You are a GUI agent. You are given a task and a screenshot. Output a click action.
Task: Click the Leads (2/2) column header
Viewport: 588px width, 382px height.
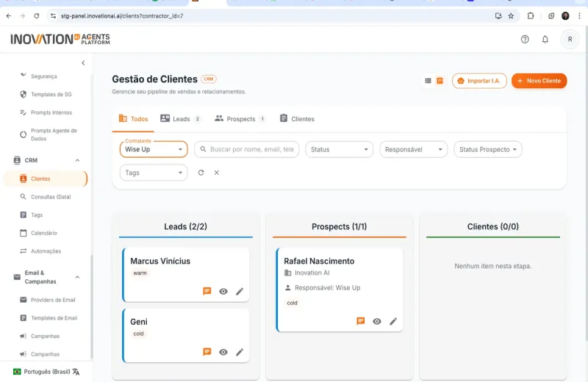[185, 226]
